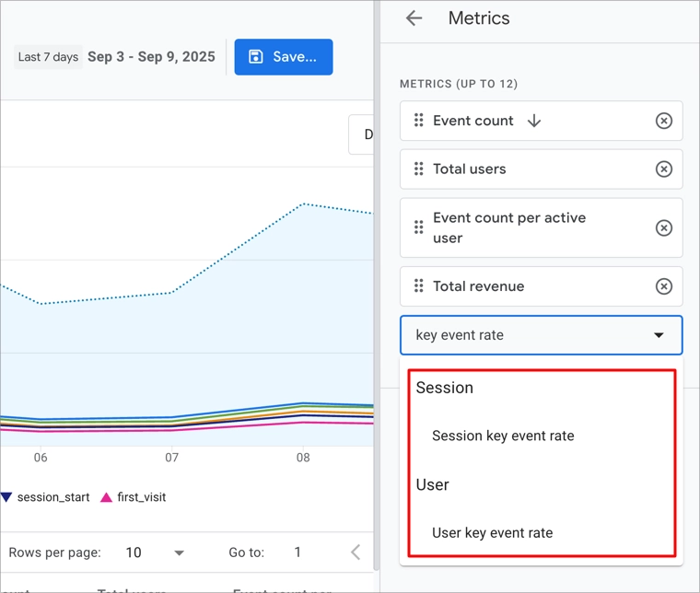
Task: Click drag handle beside Event count
Action: pos(418,121)
